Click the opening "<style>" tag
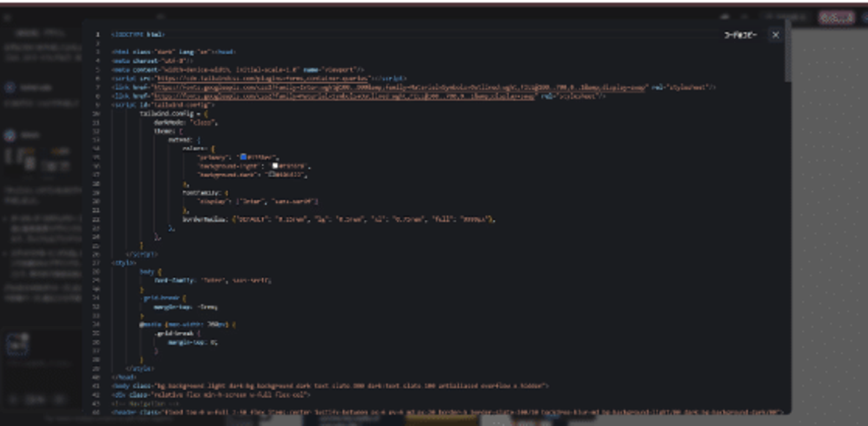This screenshot has width=868, height=426. click(124, 262)
